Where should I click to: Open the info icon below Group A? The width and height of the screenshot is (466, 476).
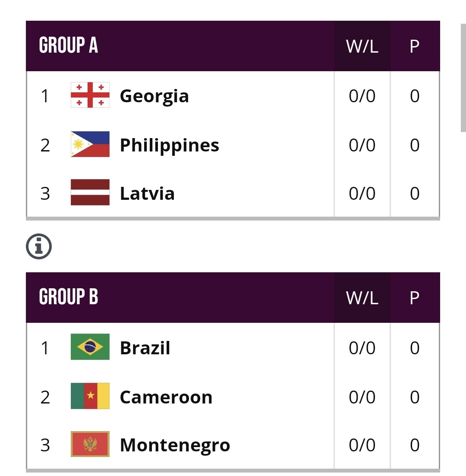(39, 246)
